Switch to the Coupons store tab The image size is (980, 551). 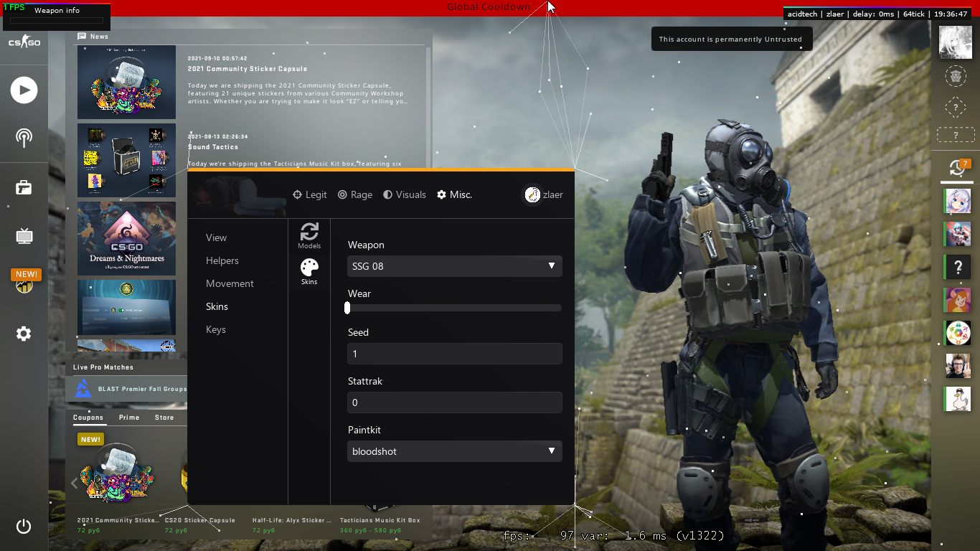(x=88, y=418)
